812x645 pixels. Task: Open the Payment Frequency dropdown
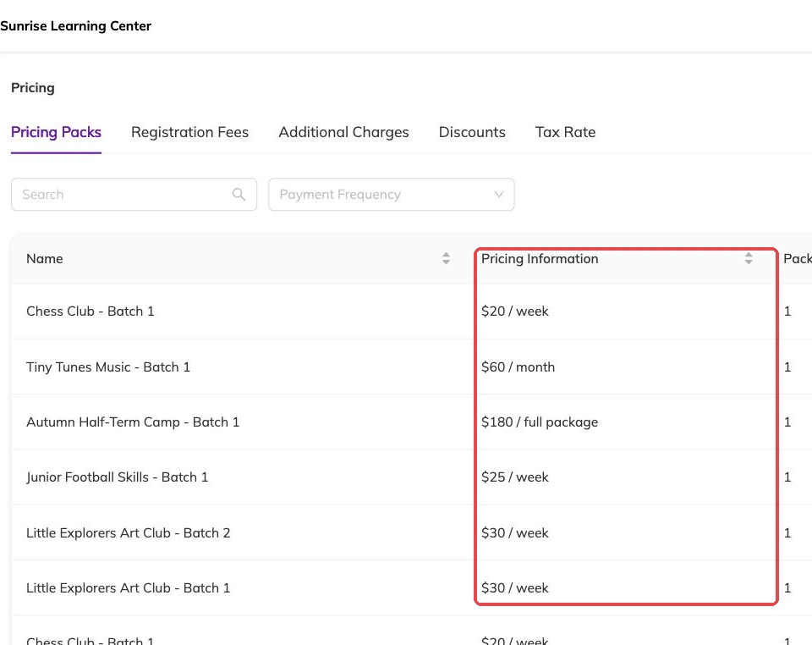tap(392, 195)
